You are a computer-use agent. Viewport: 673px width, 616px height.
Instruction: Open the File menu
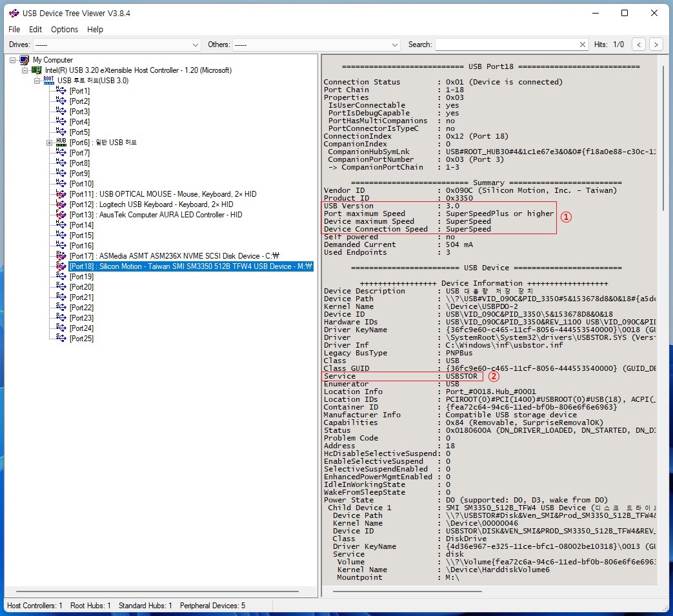click(x=14, y=29)
